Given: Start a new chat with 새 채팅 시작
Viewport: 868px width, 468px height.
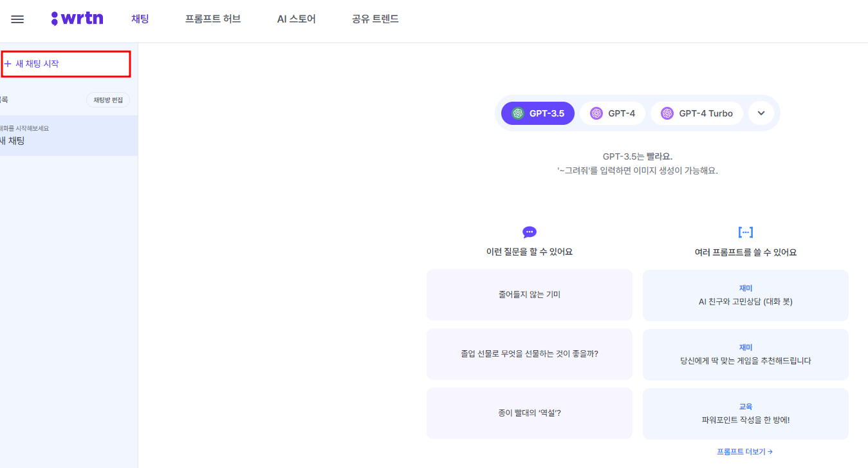Looking at the screenshot, I should pos(66,64).
